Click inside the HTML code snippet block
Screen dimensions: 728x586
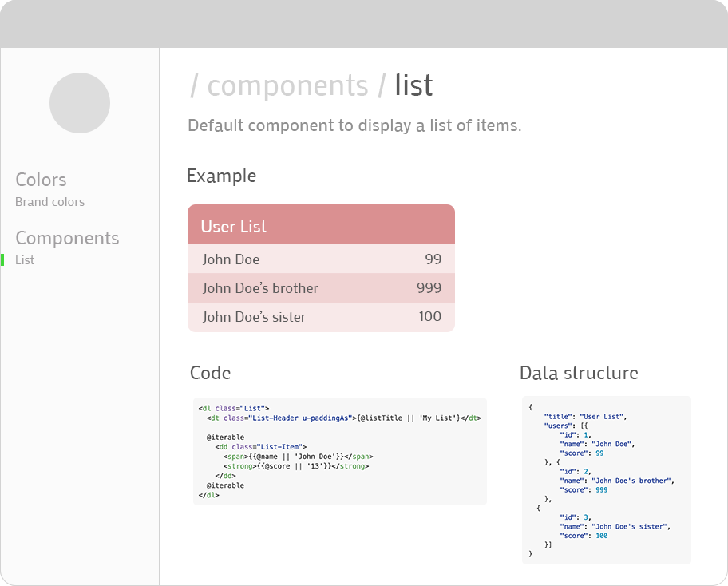[339, 451]
